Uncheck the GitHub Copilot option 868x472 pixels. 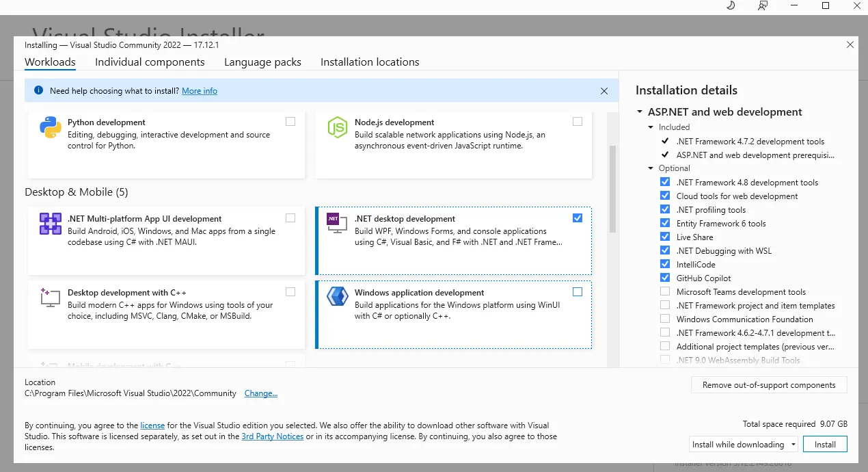[x=665, y=278]
